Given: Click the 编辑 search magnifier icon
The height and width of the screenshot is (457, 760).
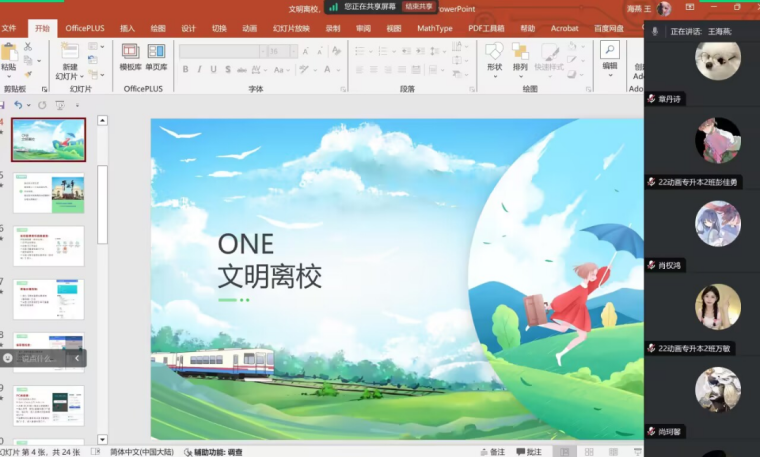Looking at the screenshot, I should 609,49.
